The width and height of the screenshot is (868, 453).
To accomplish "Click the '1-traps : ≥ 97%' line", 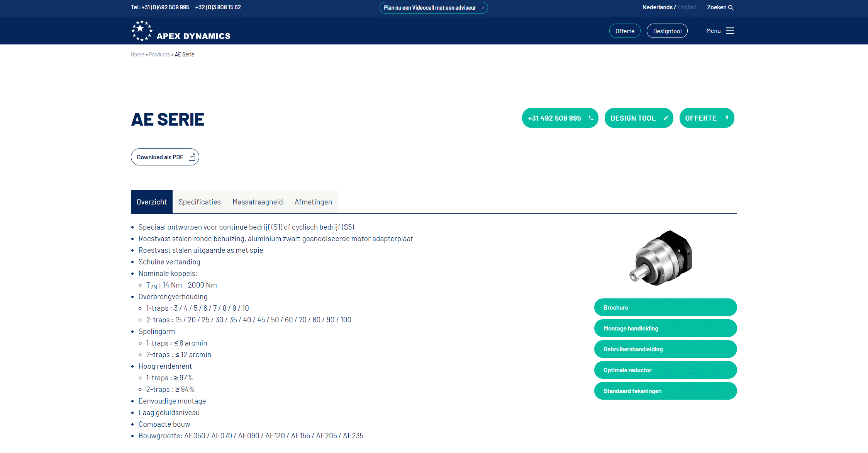I will (169, 378).
